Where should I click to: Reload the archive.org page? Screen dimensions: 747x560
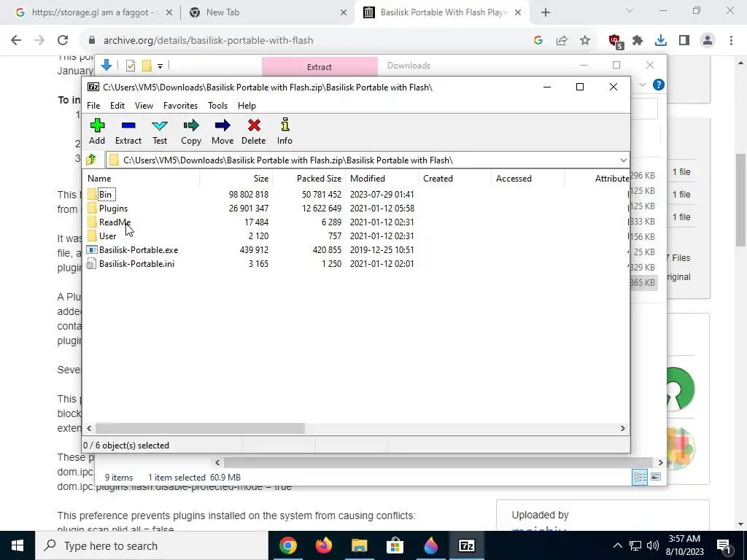[63, 41]
